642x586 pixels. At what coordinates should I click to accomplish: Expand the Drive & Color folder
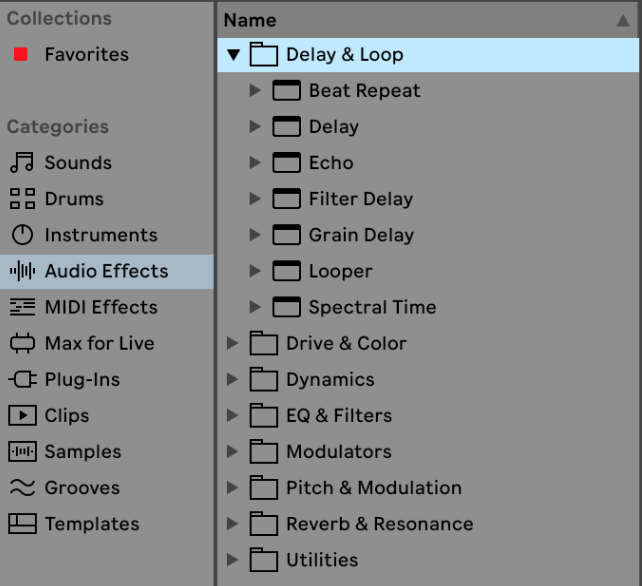[233, 344]
